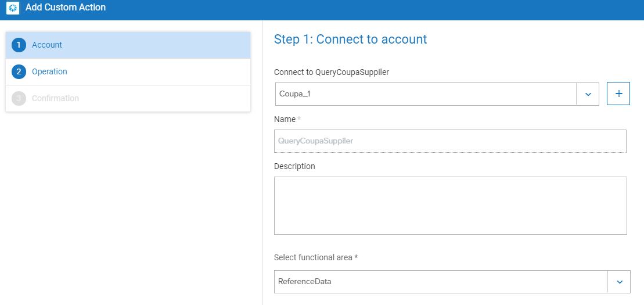Click the greyed step 3 circle badge
This screenshot has width=644, height=305.
(x=19, y=99)
